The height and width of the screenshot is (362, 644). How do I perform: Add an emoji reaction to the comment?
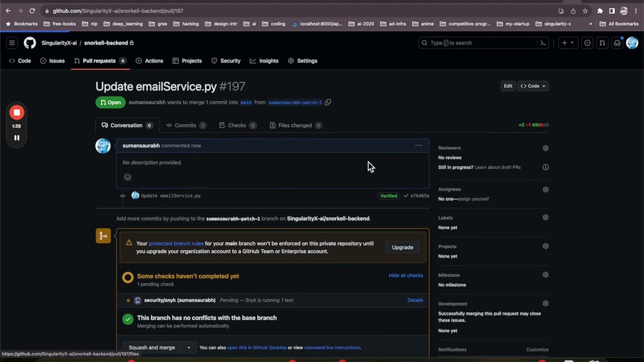(x=127, y=177)
